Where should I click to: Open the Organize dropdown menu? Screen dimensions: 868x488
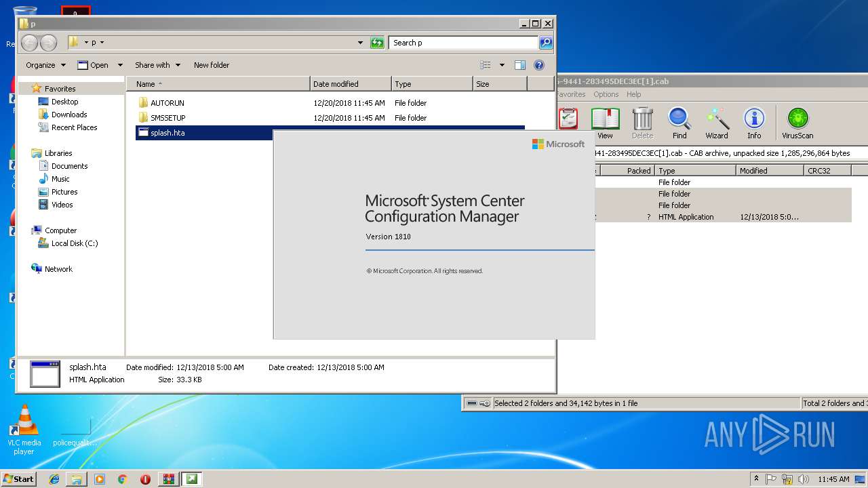46,65
